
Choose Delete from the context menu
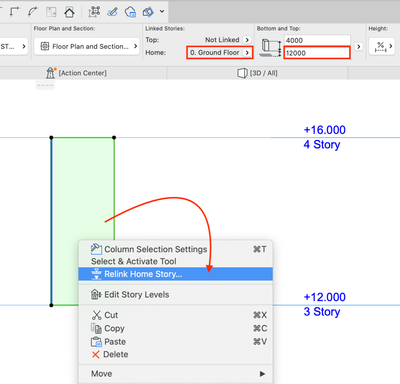pos(176,354)
